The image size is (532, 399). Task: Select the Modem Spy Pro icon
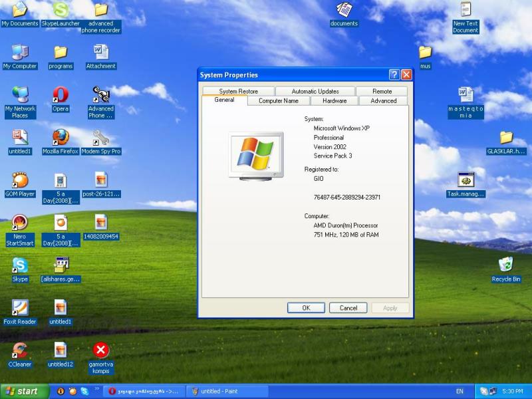tap(101, 138)
